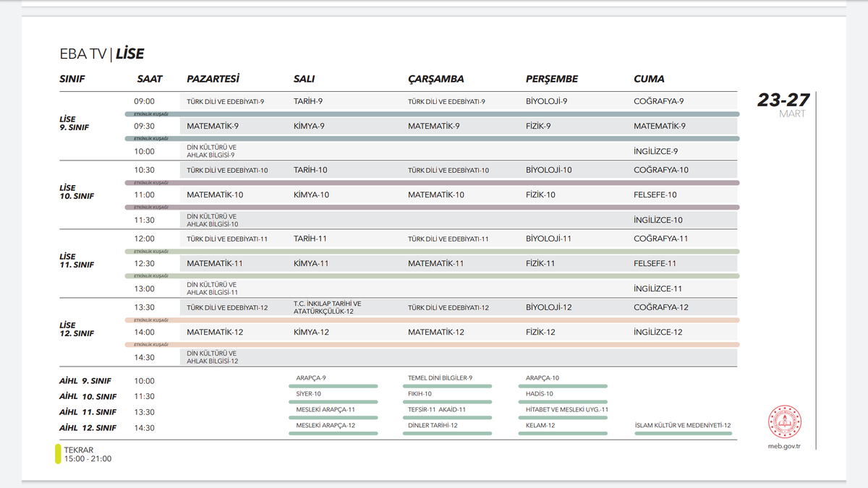Click the SALI column header
This screenshot has width=868, height=488.
coord(304,79)
